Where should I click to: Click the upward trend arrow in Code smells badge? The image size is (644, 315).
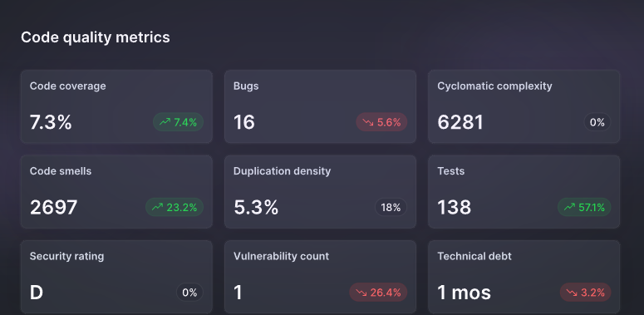coord(158,208)
